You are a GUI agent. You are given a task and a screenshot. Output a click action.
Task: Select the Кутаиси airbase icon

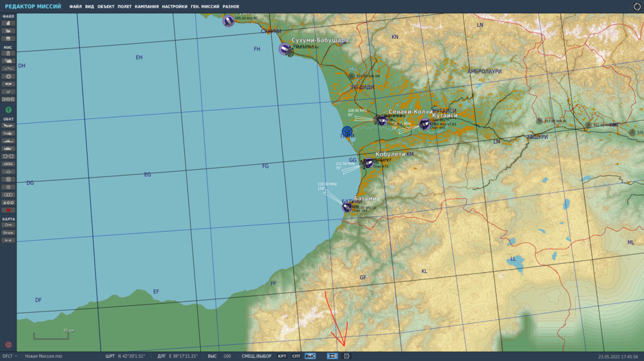point(424,124)
